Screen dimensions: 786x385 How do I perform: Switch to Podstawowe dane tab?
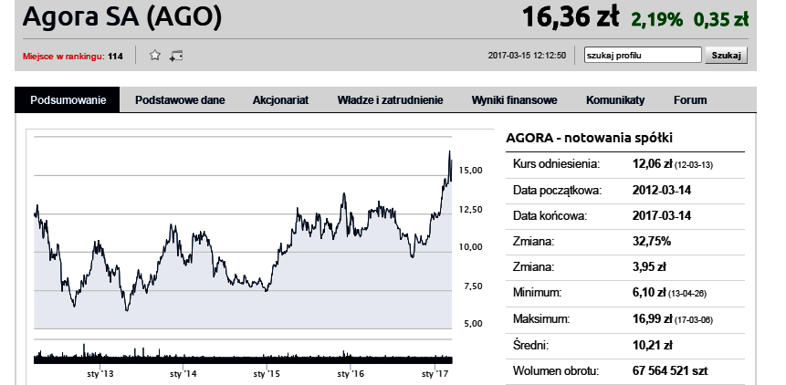coord(180,100)
